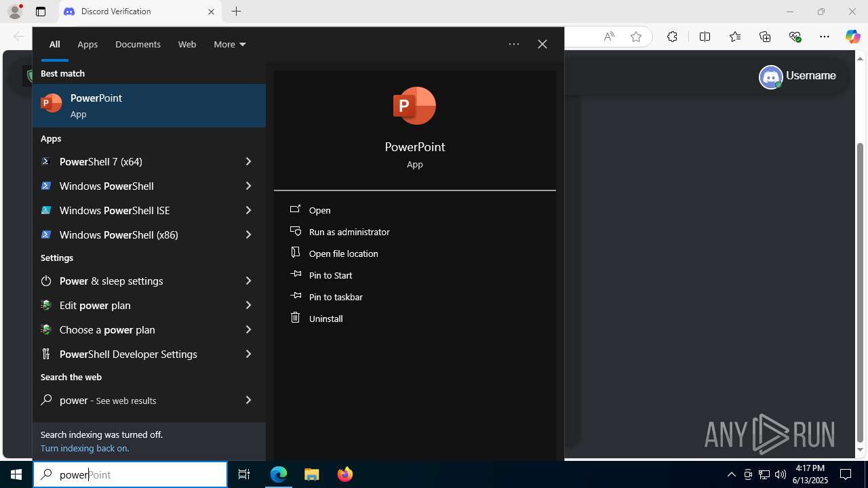The height and width of the screenshot is (488, 868).
Task: Choose Open in PowerPoint actions
Action: (319, 210)
